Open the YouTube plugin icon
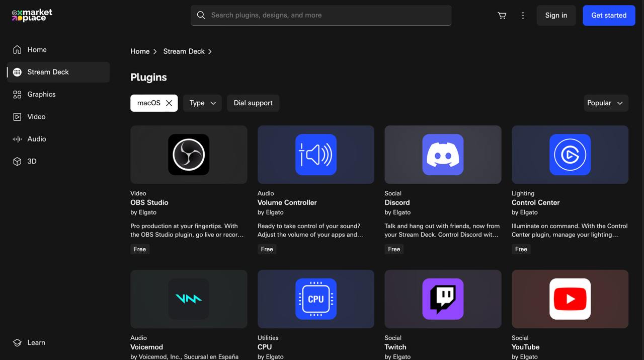 tap(570, 299)
